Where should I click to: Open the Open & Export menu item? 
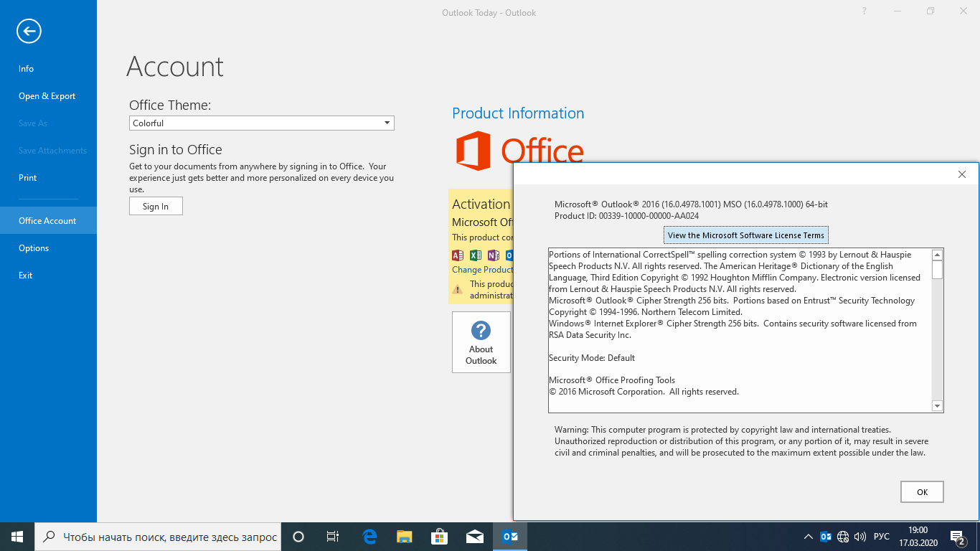[x=48, y=96]
